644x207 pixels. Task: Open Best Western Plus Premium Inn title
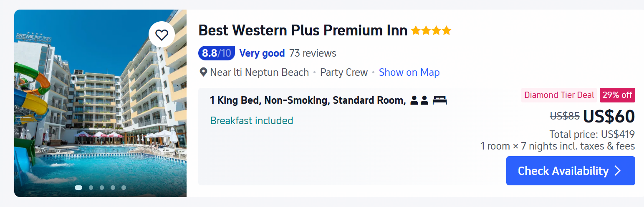(x=303, y=30)
